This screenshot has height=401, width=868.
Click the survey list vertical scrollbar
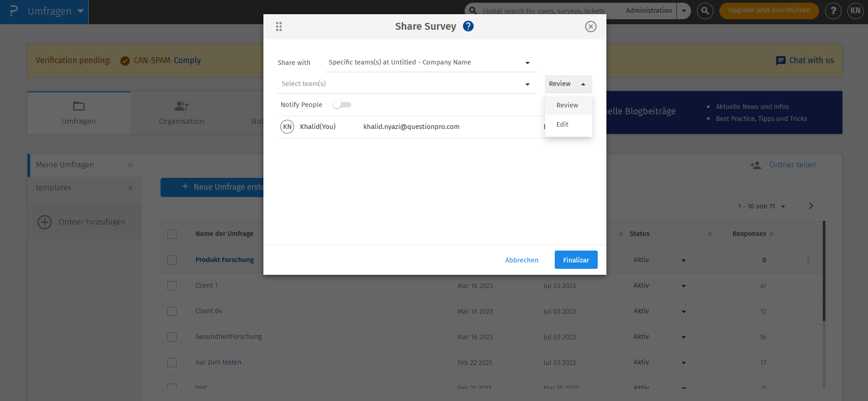click(x=824, y=271)
